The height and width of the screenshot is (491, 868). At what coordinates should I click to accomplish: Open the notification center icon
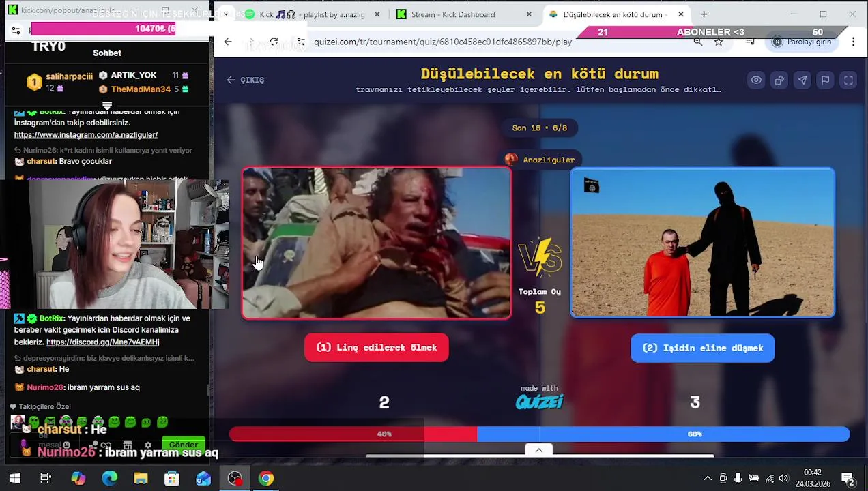(848, 479)
